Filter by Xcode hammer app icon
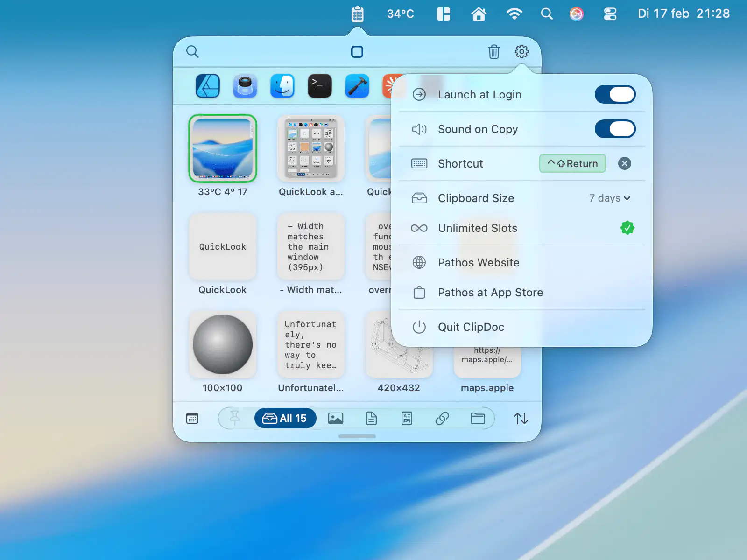747x560 pixels. [357, 86]
